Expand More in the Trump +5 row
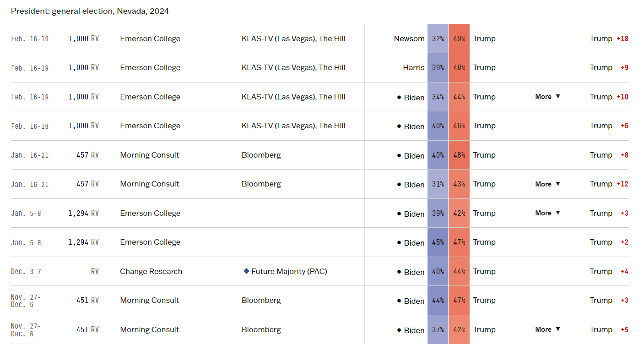Image resolution: width=644 pixels, height=351 pixels. click(547, 329)
